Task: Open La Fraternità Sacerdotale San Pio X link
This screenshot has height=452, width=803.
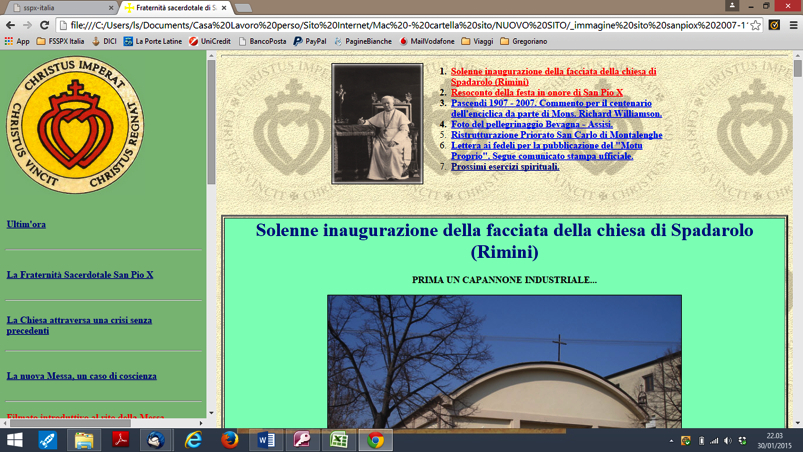Action: (x=80, y=275)
